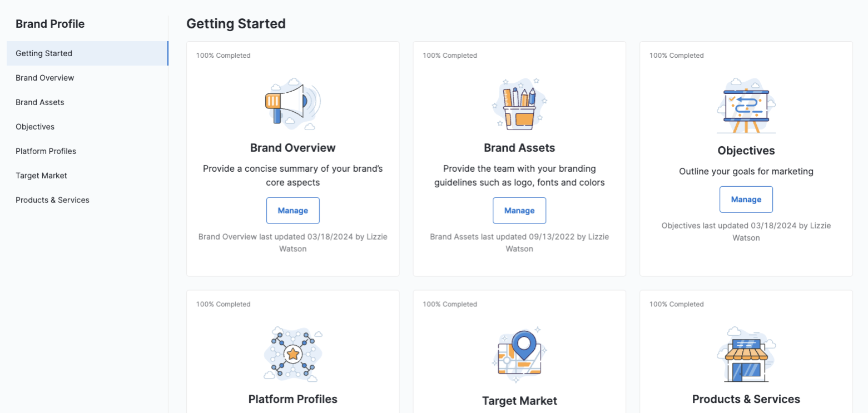The image size is (868, 413).
Task: Click the Target Market card title
Action: 519,401
